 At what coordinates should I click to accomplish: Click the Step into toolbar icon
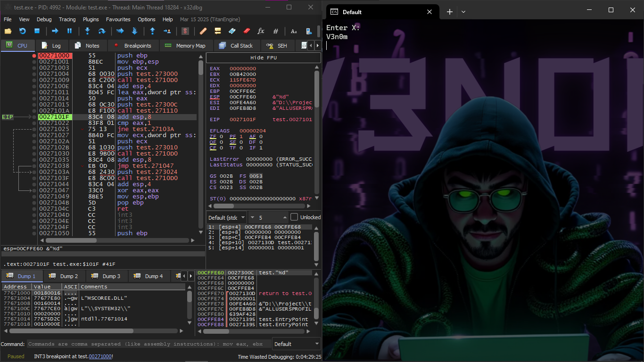(87, 31)
